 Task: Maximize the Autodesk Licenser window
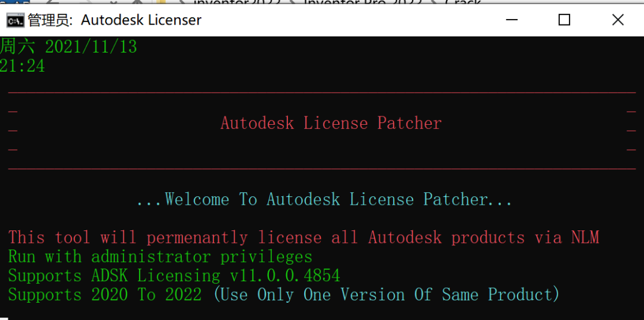coord(564,19)
